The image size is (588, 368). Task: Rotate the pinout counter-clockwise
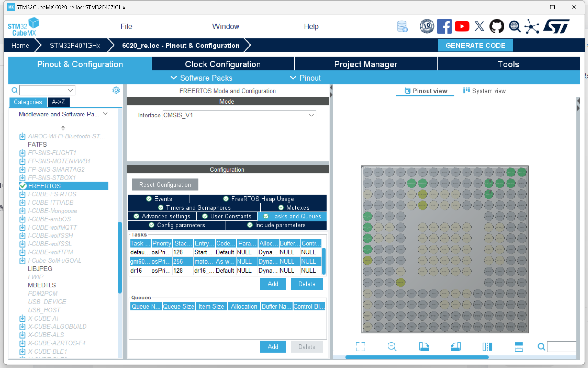tap(455, 347)
